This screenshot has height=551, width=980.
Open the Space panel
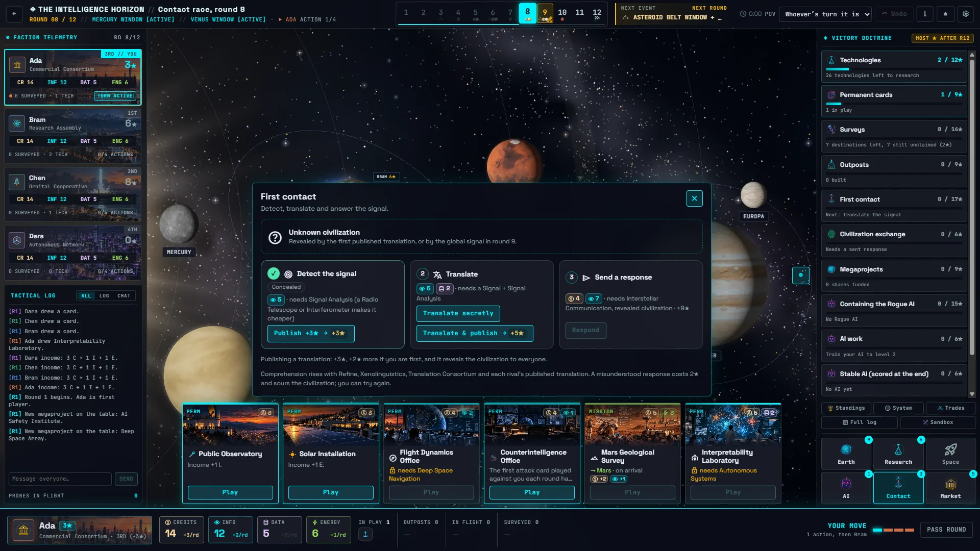pyautogui.click(x=950, y=453)
